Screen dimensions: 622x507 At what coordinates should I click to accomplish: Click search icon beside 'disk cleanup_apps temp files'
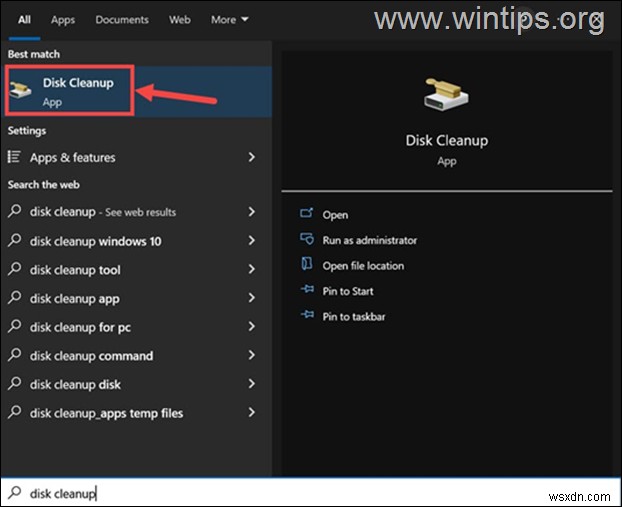14,411
